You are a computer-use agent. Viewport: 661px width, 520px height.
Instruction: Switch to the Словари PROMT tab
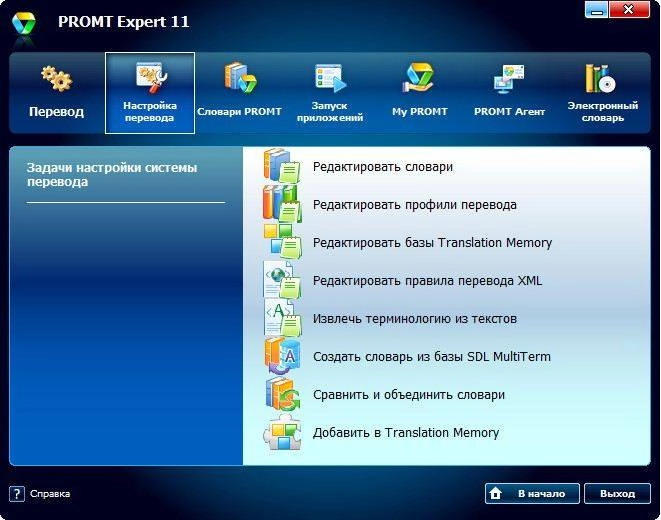pos(239,93)
